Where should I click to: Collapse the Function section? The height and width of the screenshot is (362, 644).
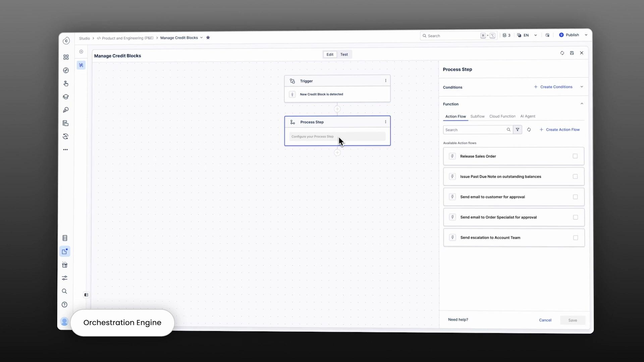(582, 104)
